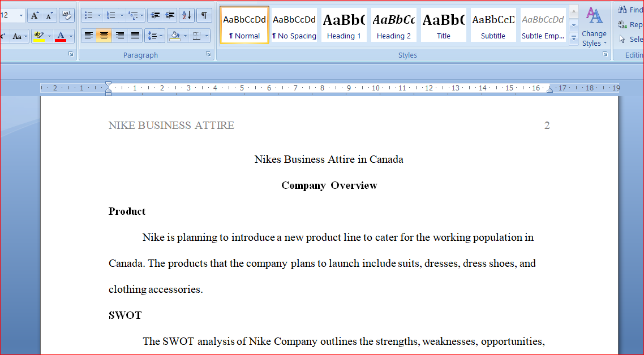The image size is (644, 355).
Task: Click the Find binoculars icon
Action: pyautogui.click(x=622, y=10)
